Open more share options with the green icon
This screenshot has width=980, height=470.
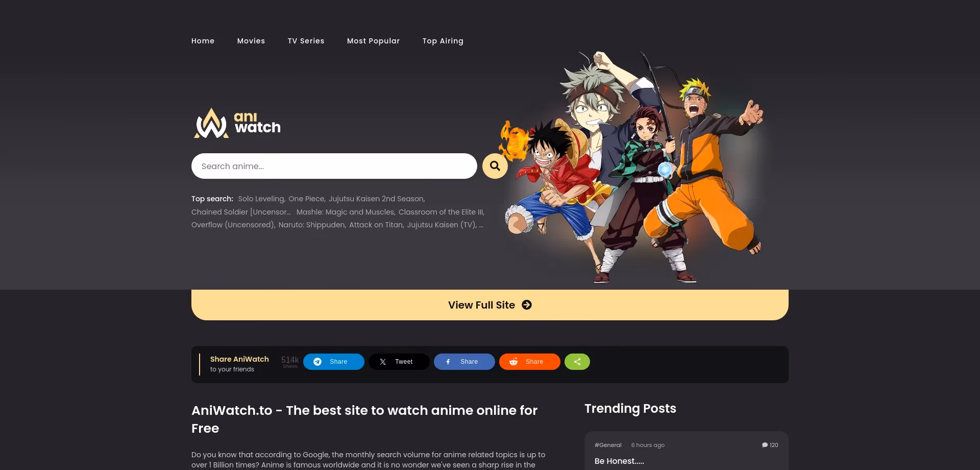[x=577, y=362]
